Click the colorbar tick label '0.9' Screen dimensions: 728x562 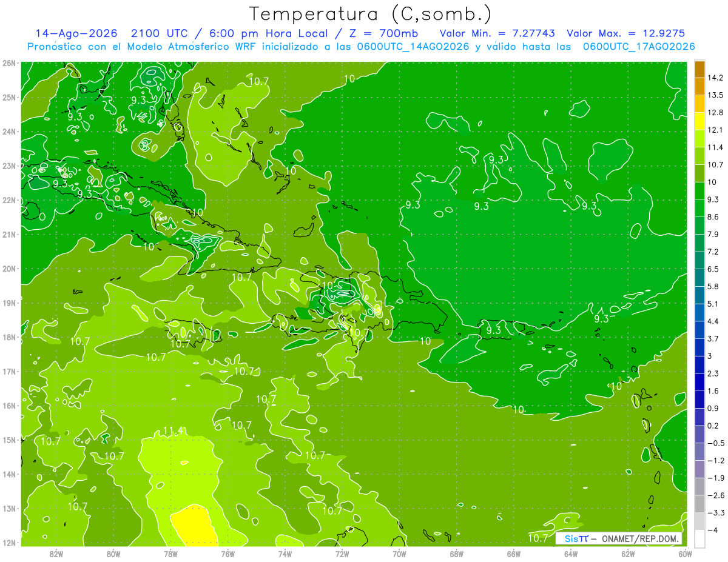click(713, 408)
